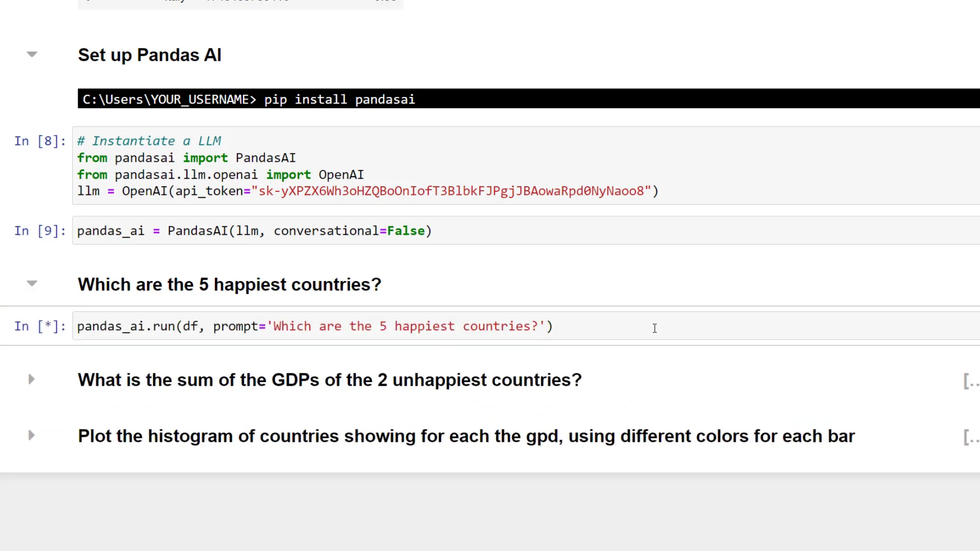Click the 'from pandasai import PandasAI' line
980x551 pixels.
pos(186,158)
